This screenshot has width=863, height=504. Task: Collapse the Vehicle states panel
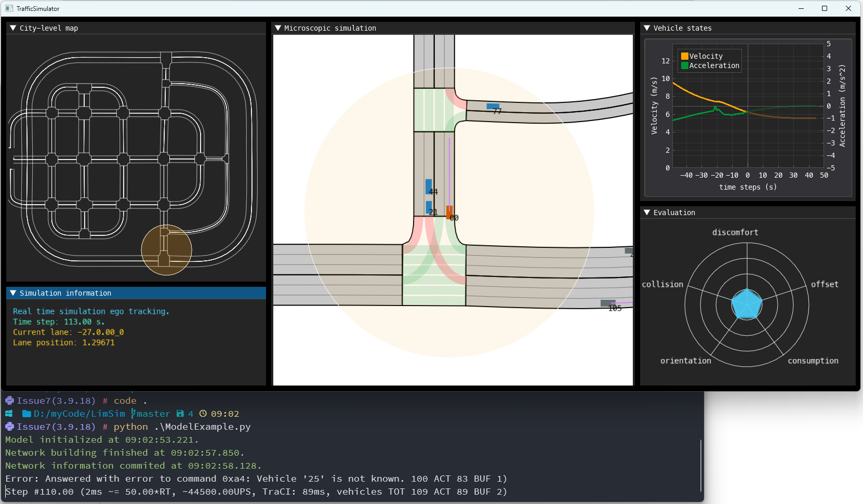tap(647, 28)
